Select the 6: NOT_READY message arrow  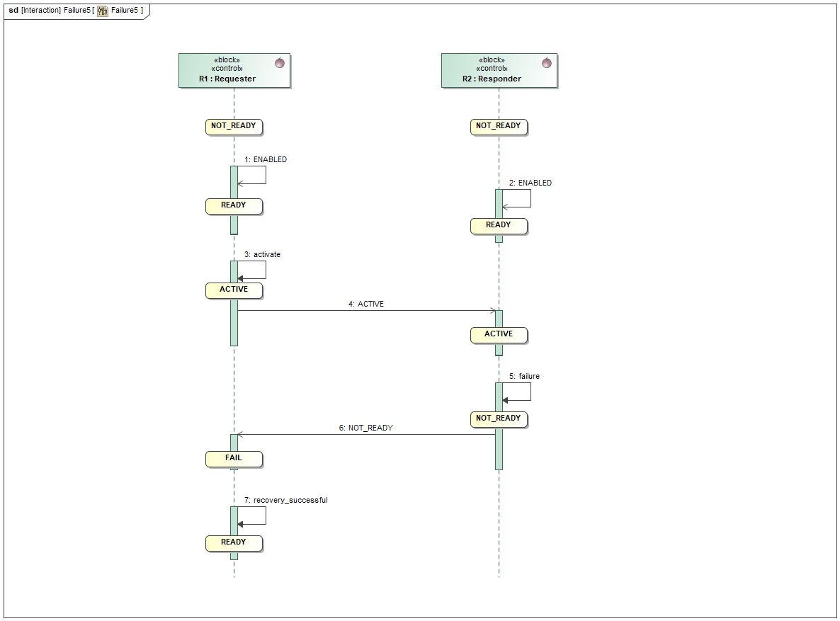click(365, 433)
